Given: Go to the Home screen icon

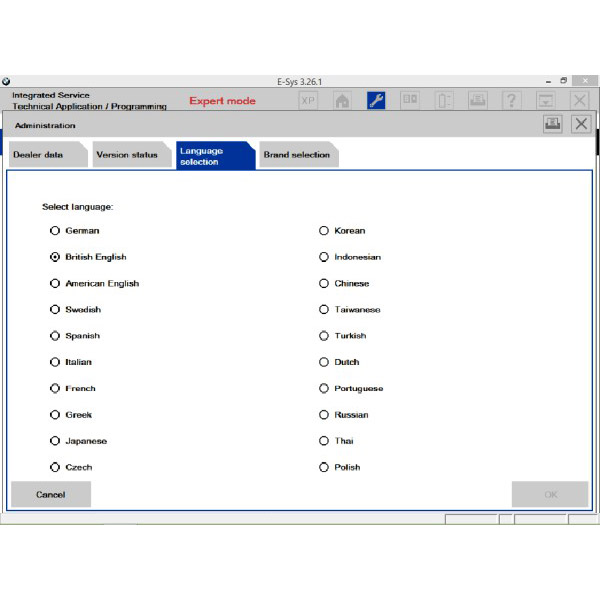Looking at the screenshot, I should [342, 100].
